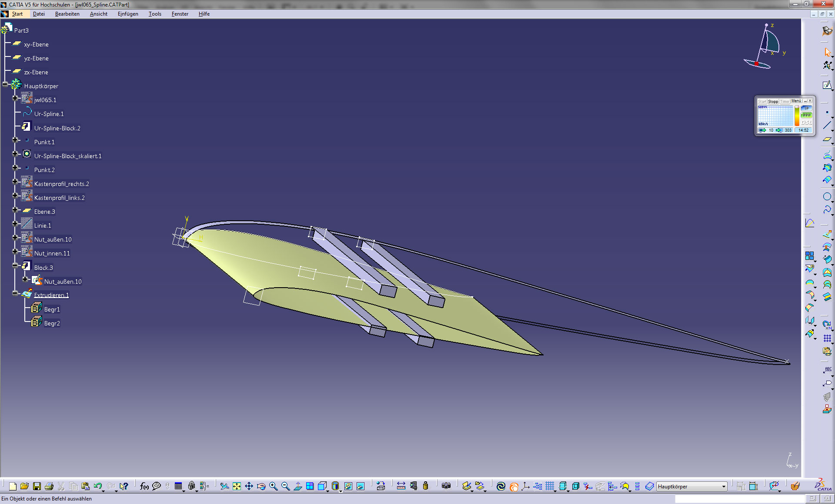
Task: Open the Start menu
Action: tap(17, 14)
